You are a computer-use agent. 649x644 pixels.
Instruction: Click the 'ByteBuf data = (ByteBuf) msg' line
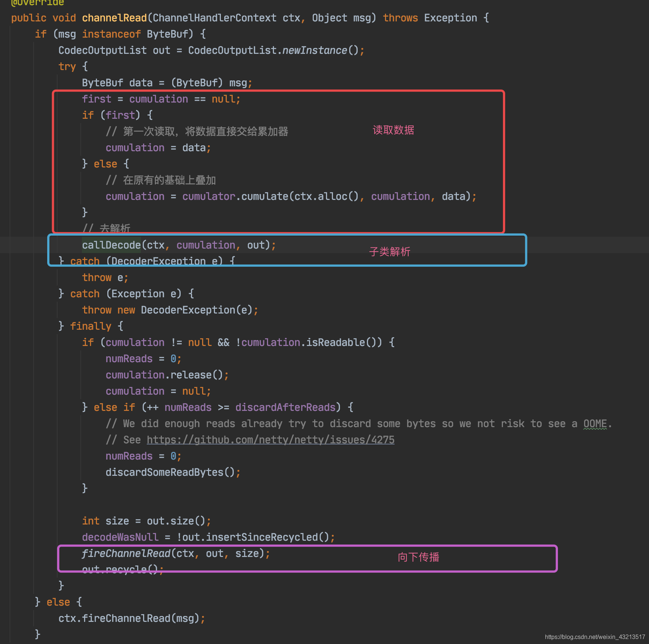point(167,83)
